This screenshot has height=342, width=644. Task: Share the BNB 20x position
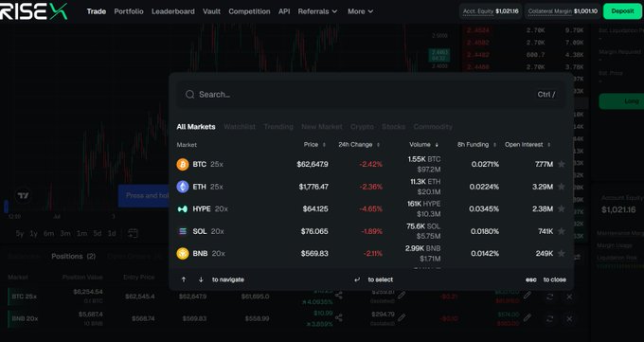click(x=338, y=317)
